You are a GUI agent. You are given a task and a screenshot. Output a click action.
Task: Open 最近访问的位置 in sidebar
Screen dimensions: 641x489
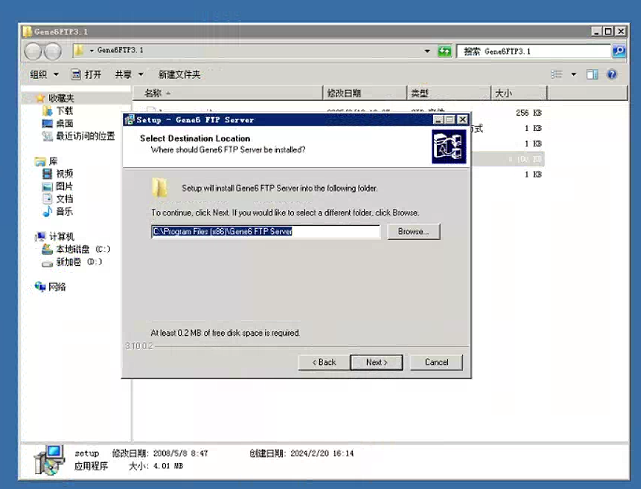coord(84,136)
